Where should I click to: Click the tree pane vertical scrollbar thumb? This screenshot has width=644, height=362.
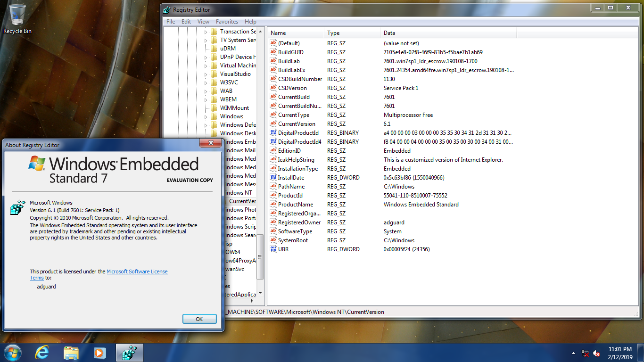point(260,256)
